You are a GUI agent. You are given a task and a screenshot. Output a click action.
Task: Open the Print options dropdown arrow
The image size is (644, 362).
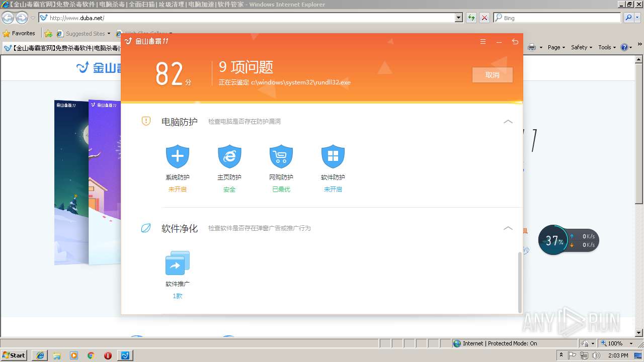pos(541,47)
